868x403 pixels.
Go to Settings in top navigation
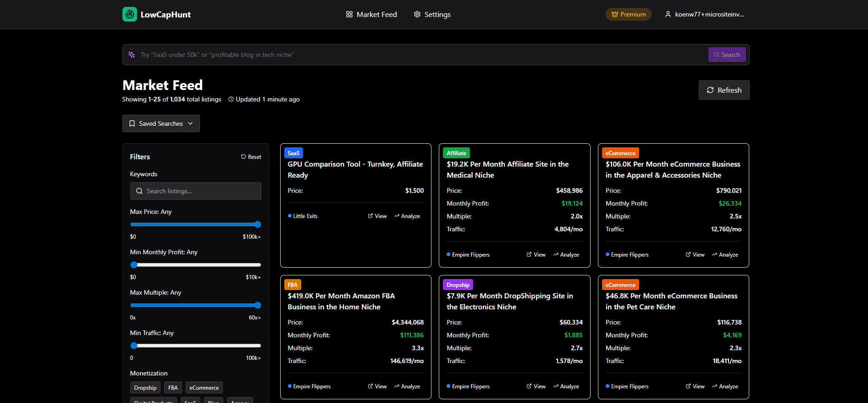click(x=432, y=14)
